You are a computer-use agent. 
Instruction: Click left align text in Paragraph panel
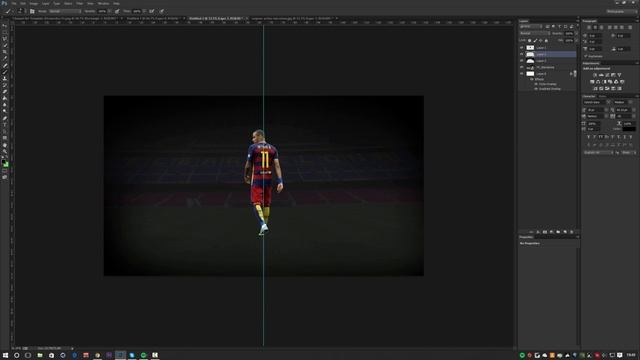589,27
